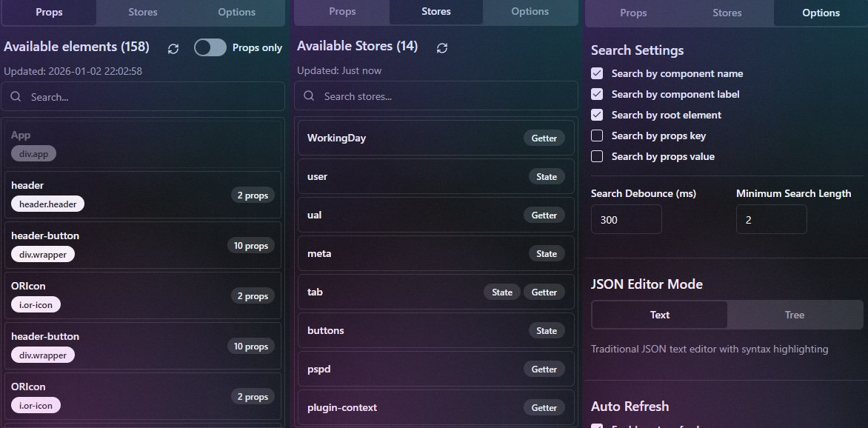The height and width of the screenshot is (428, 868).
Task: Enable Search by props value
Action: point(597,156)
